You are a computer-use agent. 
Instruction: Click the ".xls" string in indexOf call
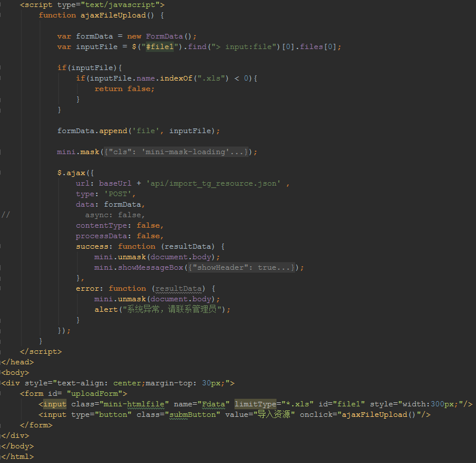211,78
